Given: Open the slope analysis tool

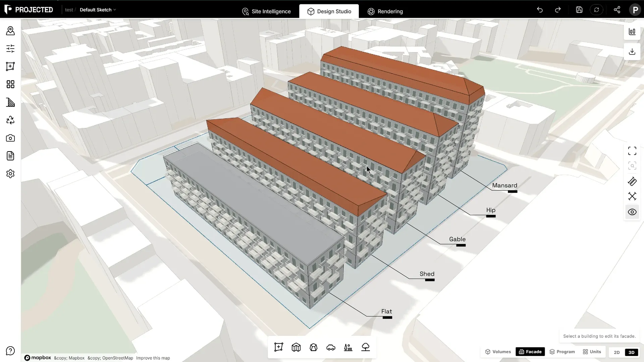Looking at the screenshot, I should [x=10, y=102].
